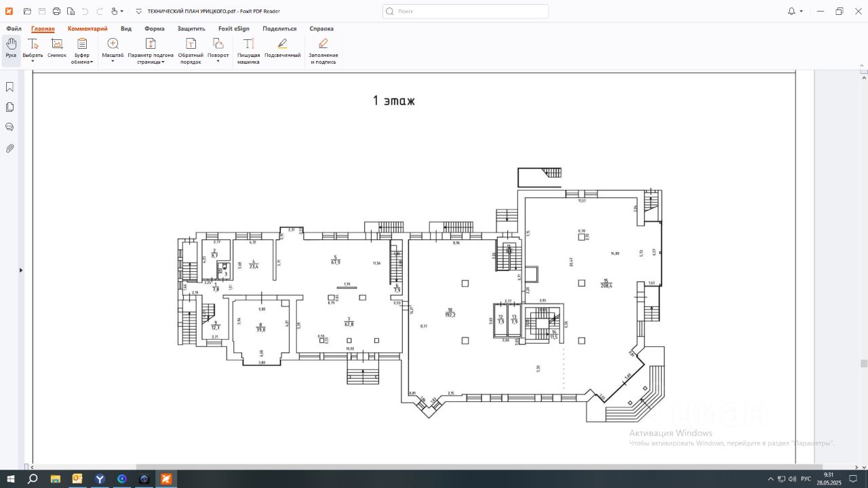Open the Pages panel in sidebar
Viewport: 868px width, 488px height.
(10, 107)
